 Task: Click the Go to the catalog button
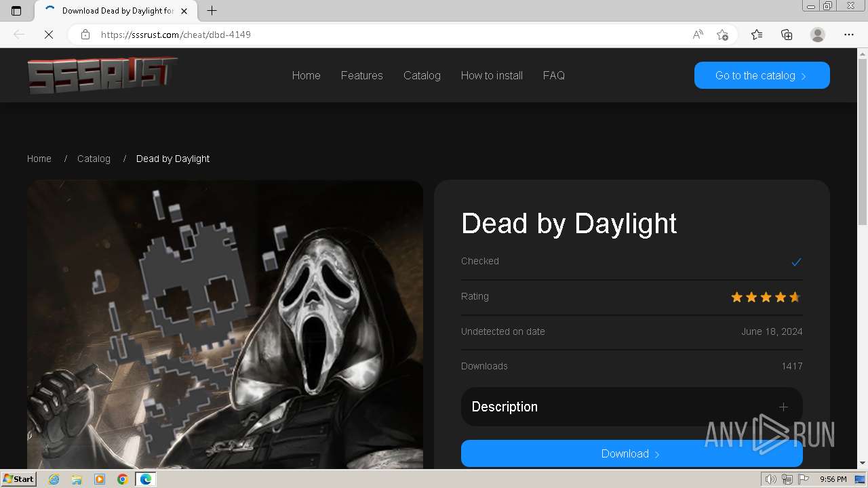(762, 75)
